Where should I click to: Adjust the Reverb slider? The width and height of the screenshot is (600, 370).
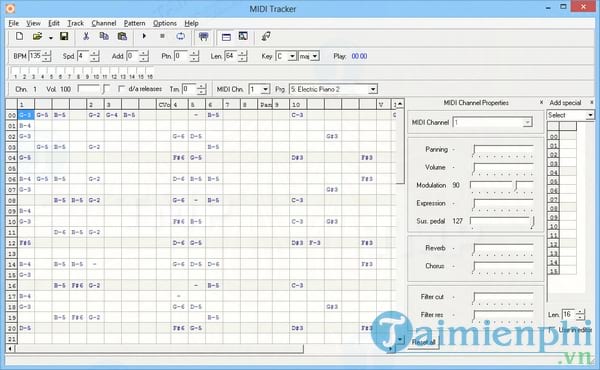503,249
